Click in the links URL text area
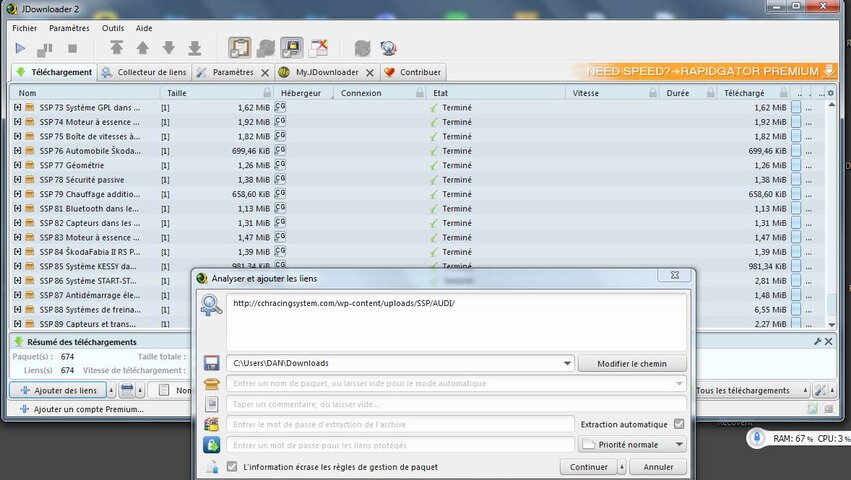 [x=456, y=322]
